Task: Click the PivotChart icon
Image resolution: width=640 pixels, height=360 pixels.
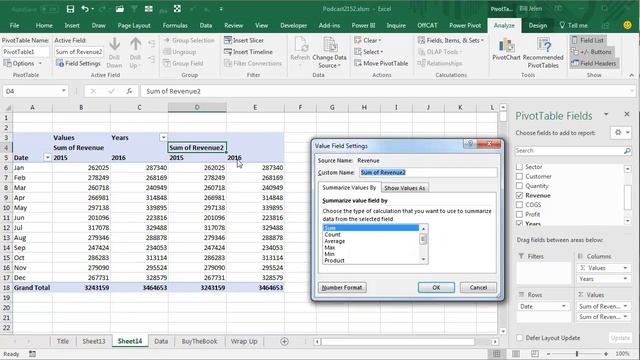Action: point(506,45)
